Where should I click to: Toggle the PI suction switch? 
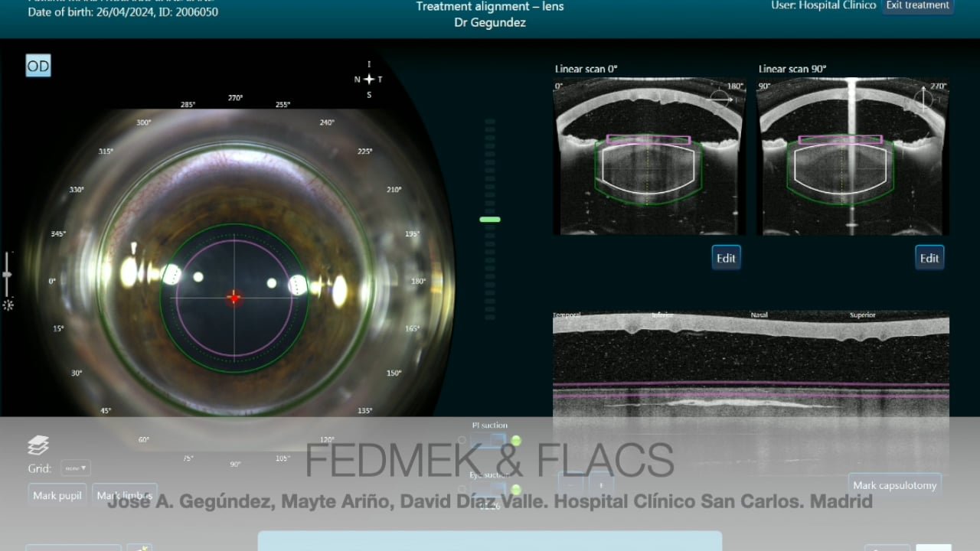[488, 441]
